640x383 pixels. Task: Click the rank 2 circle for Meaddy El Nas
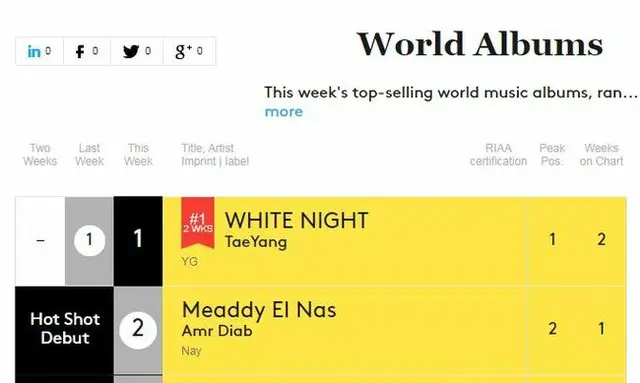tap(138, 330)
